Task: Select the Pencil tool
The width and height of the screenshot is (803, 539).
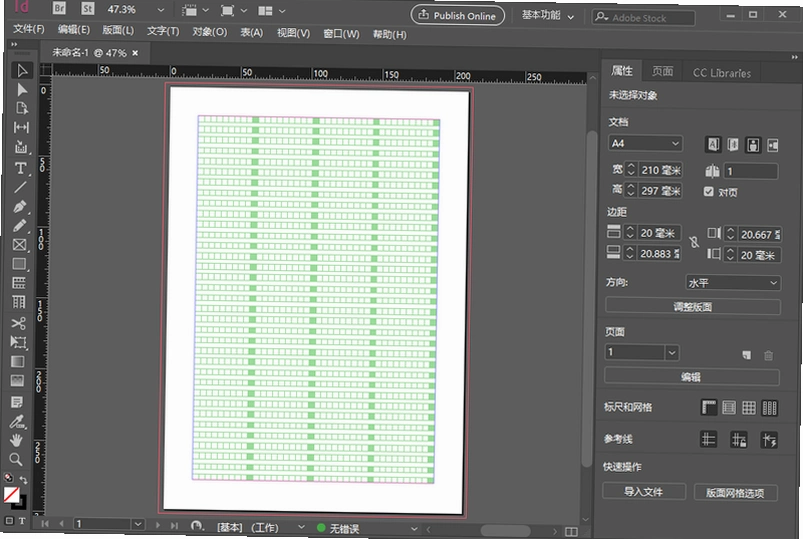Action: [19, 225]
